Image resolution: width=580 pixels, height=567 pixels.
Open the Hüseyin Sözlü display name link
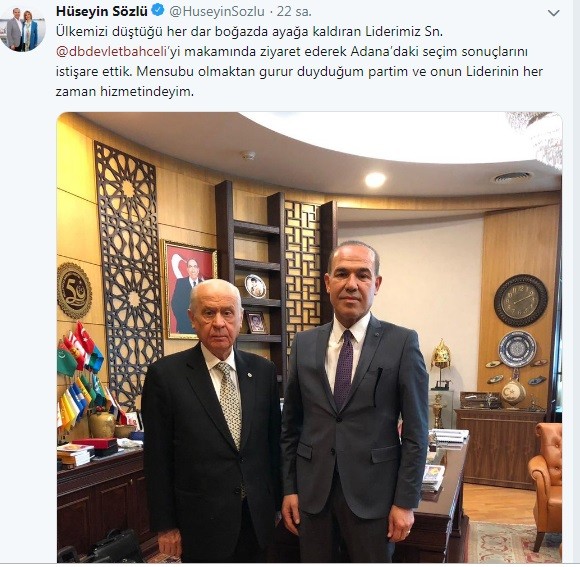(x=102, y=11)
